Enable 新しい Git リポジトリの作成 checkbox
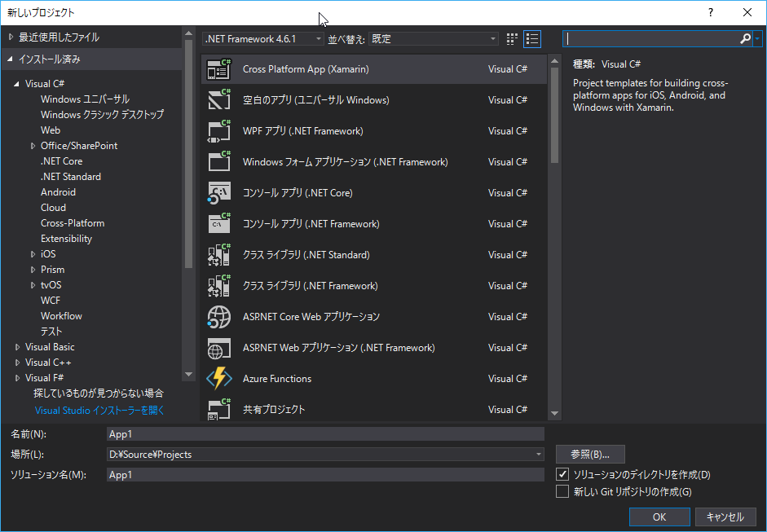The width and height of the screenshot is (767, 532). point(562,491)
